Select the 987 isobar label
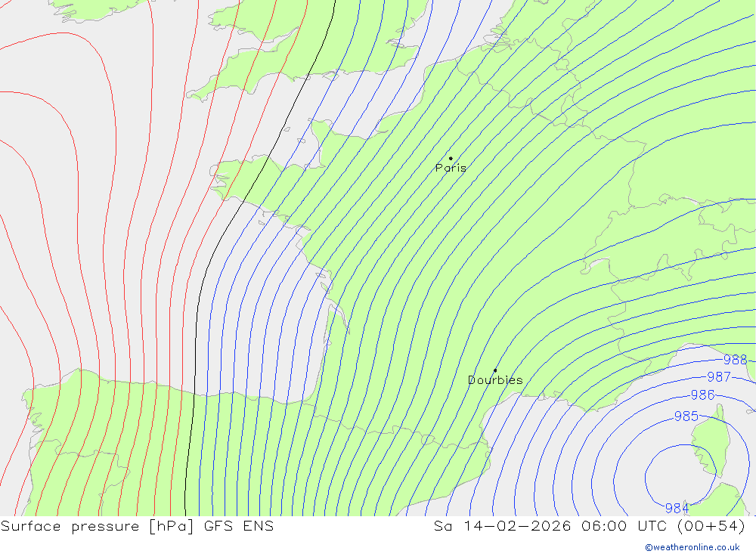 [x=719, y=376]
